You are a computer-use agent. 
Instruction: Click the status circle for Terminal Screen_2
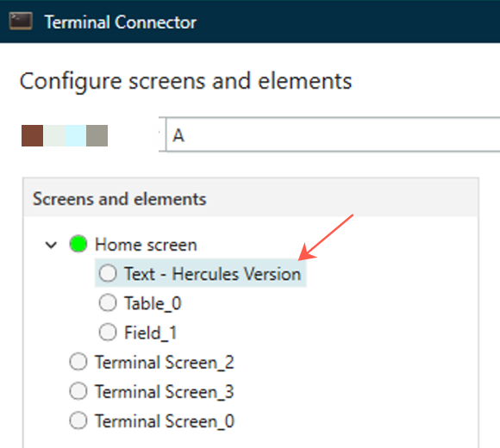(78, 362)
